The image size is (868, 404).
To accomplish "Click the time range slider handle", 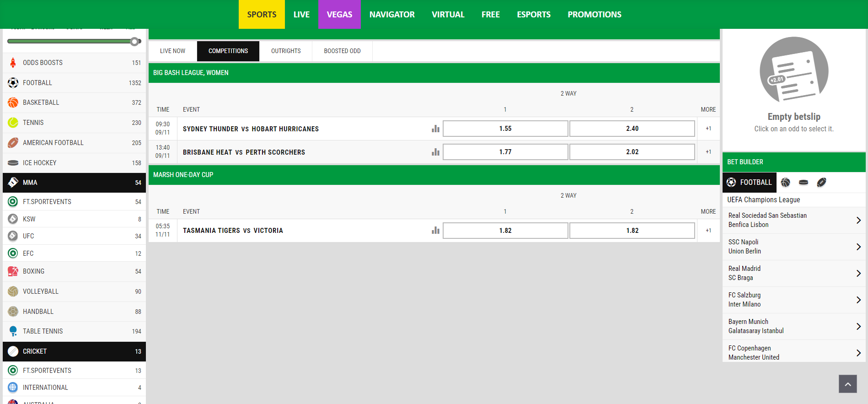I will pos(134,42).
